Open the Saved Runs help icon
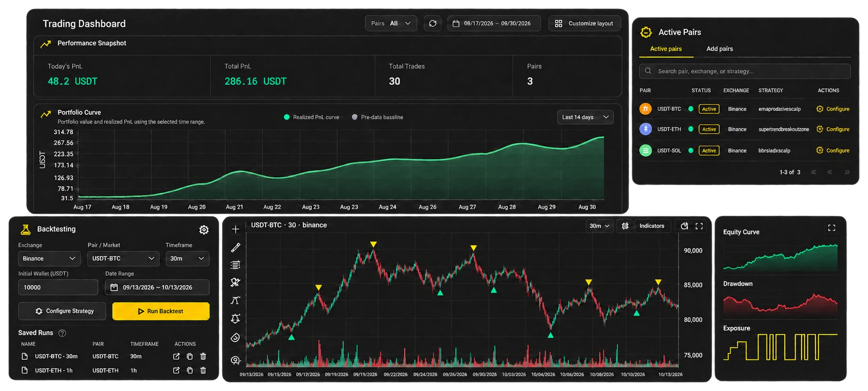Screen dimensions: 868x391 click(62, 333)
